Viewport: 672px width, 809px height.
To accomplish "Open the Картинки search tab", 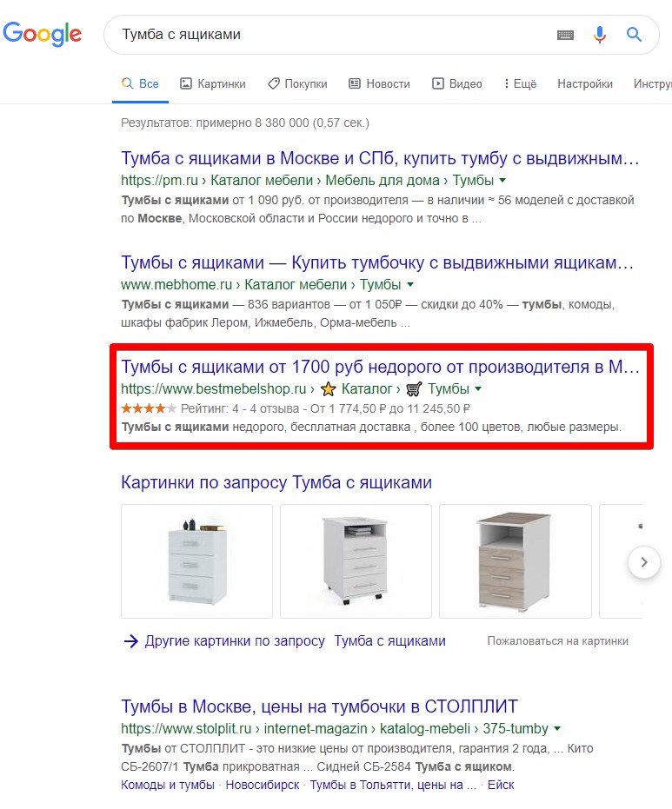I will pyautogui.click(x=212, y=84).
